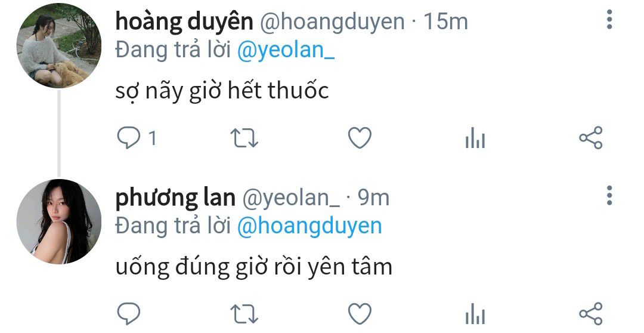Retweet phương lan's tweet
Viewport: 644px width, 333px height.
click(x=244, y=314)
